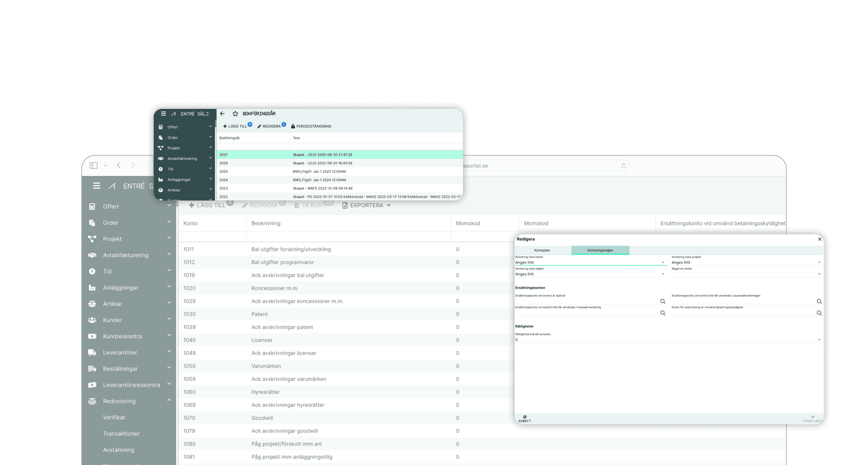Viewport: 868px width, 465px height.
Task: Click PERIODSTÄNGNING in the Bokföringsår toolbar
Action: pyautogui.click(x=311, y=127)
